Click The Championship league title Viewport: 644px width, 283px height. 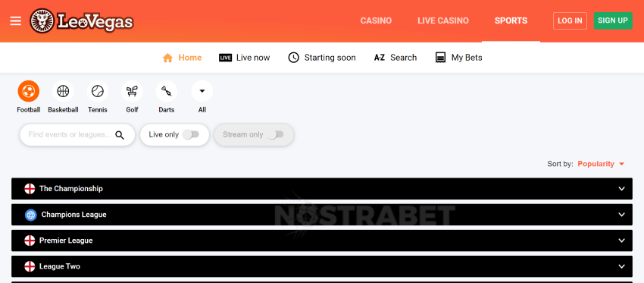coord(71,189)
